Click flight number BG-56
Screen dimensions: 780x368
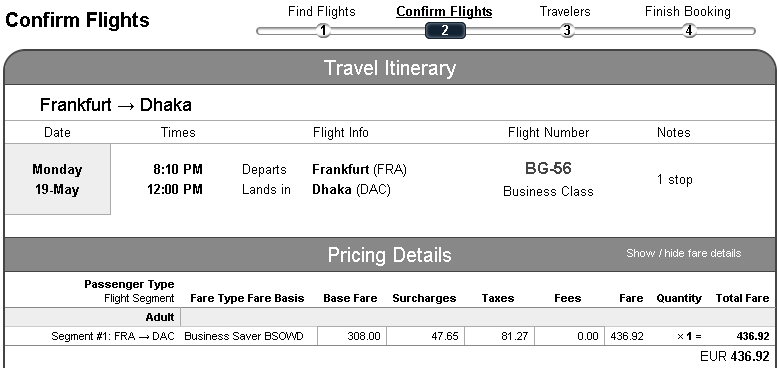coord(548,169)
